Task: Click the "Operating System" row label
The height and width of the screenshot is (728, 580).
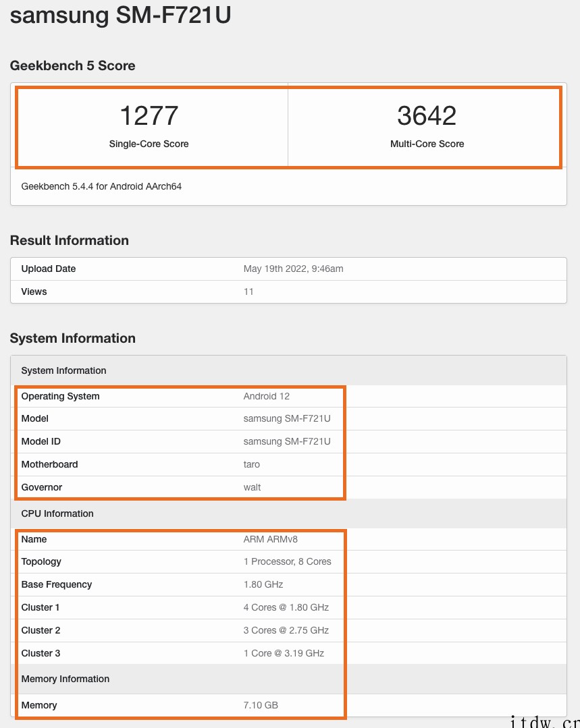Action: click(x=60, y=396)
